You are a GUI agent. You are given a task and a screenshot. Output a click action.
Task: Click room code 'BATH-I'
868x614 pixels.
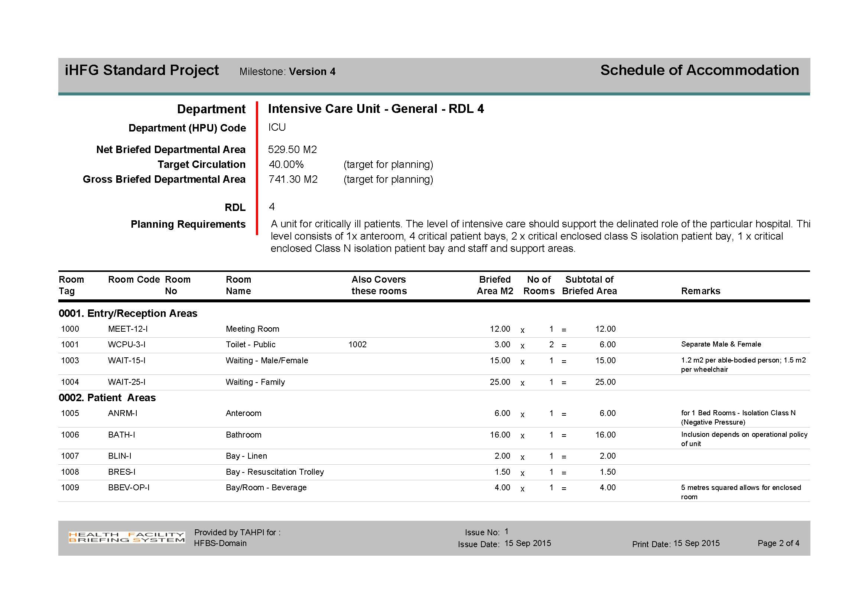[121, 435]
